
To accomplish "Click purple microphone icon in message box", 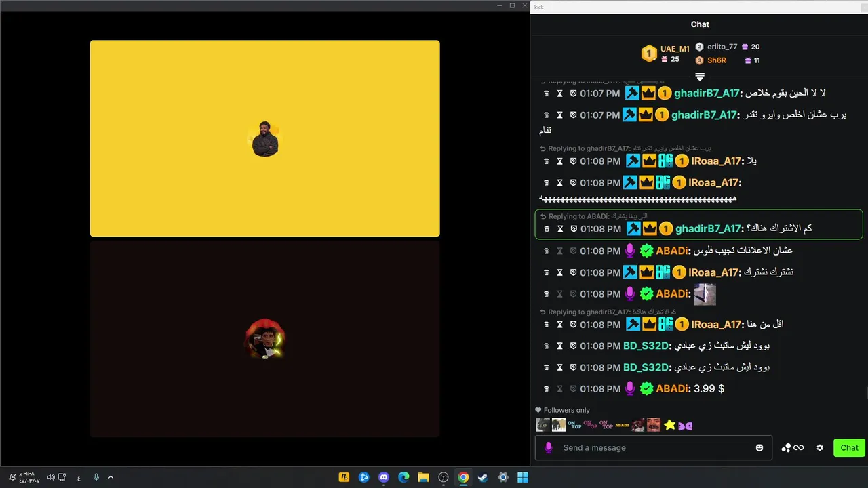I will (x=549, y=448).
